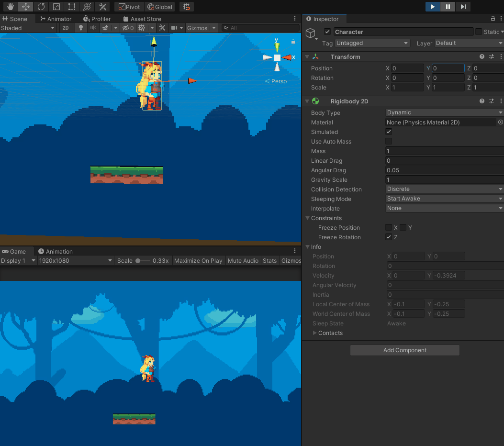Pause the game playback

coord(448,7)
